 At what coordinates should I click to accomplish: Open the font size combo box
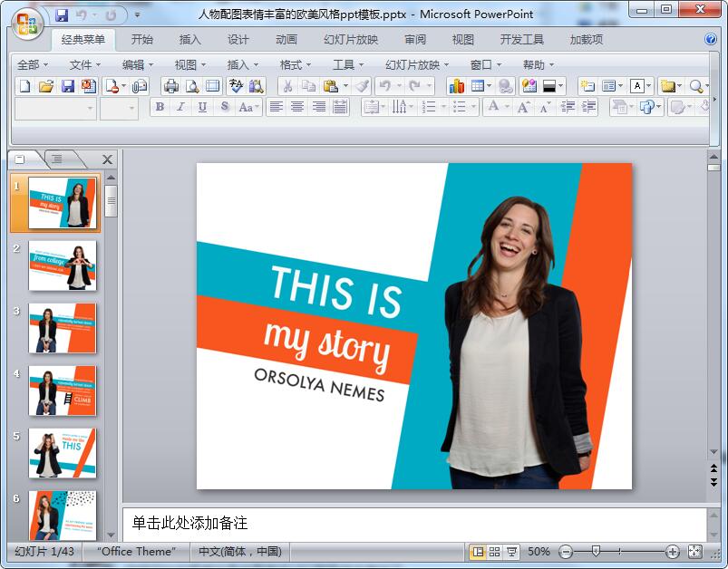[x=119, y=109]
